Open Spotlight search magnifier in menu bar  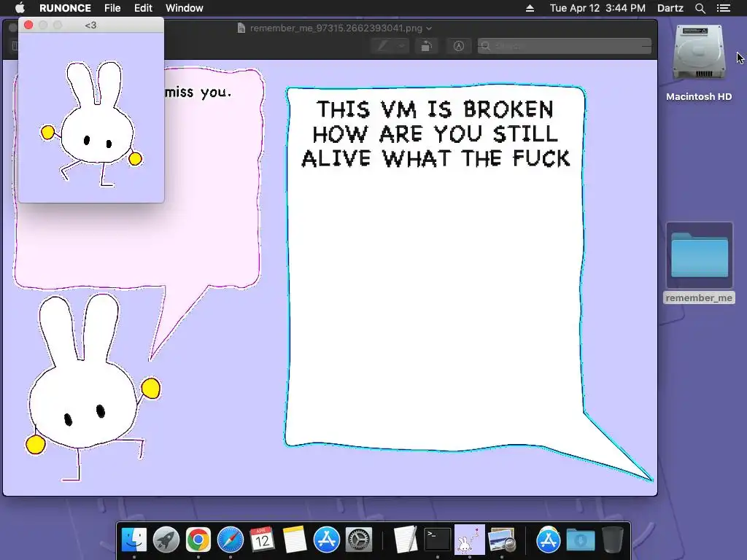pyautogui.click(x=700, y=8)
